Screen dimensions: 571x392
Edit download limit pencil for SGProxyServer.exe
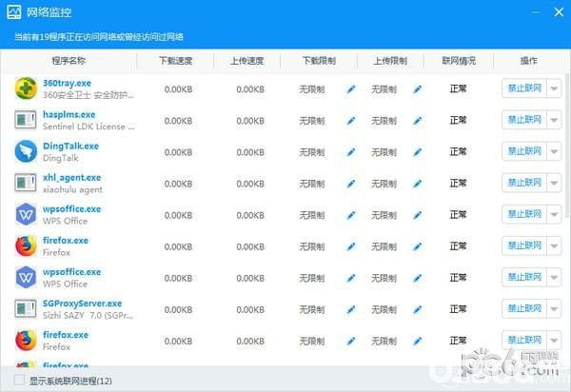pos(351,310)
